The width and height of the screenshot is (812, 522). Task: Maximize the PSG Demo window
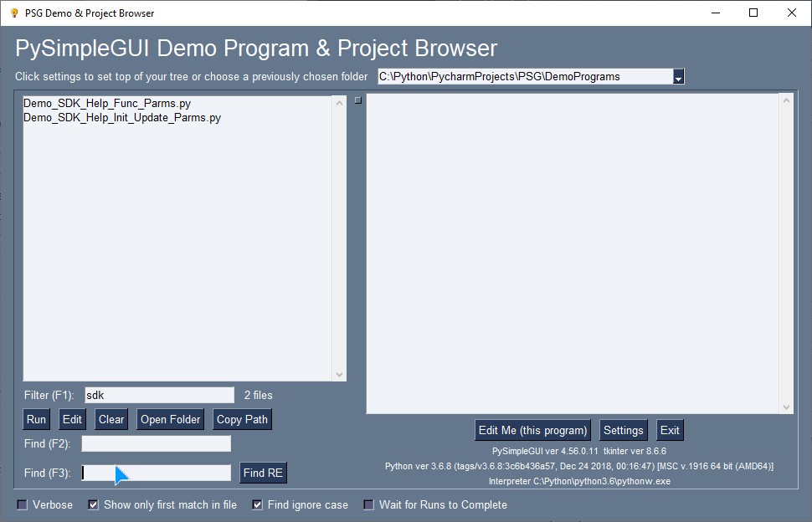point(753,13)
